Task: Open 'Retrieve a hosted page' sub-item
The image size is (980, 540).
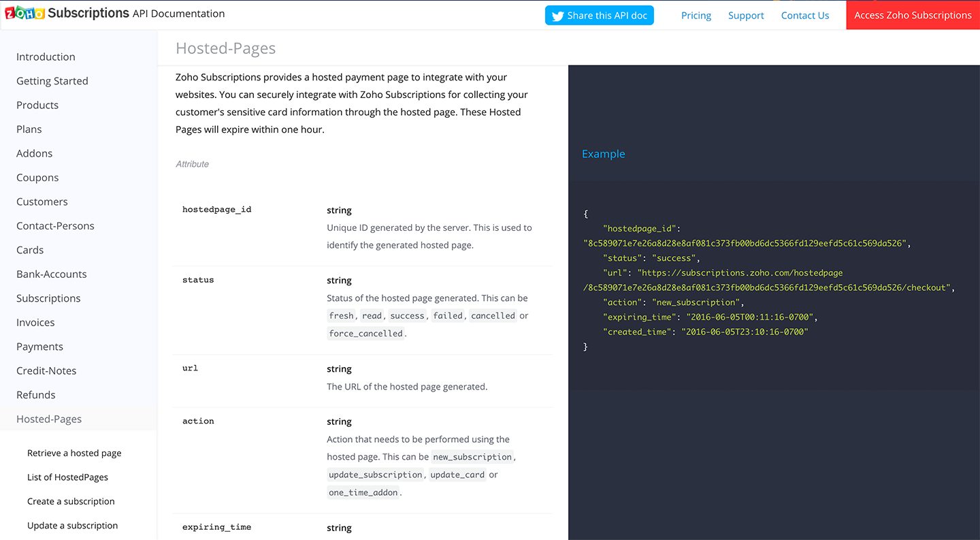Action: point(73,453)
